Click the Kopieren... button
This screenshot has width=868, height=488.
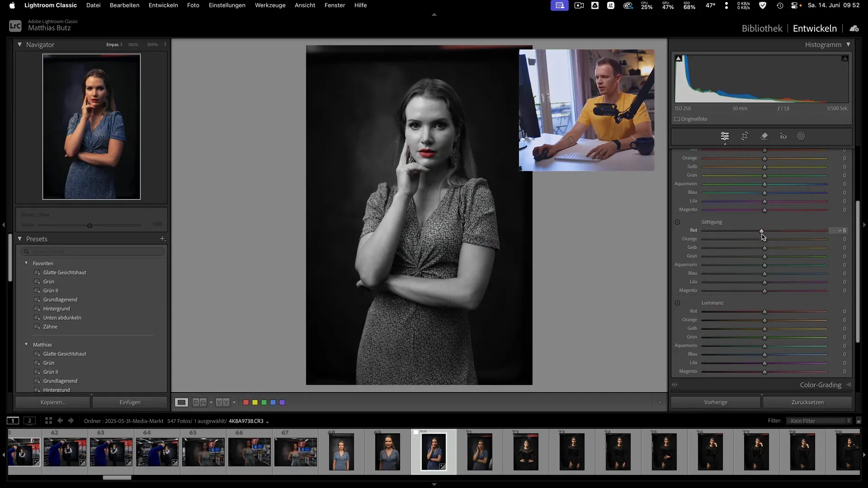pyautogui.click(x=53, y=402)
